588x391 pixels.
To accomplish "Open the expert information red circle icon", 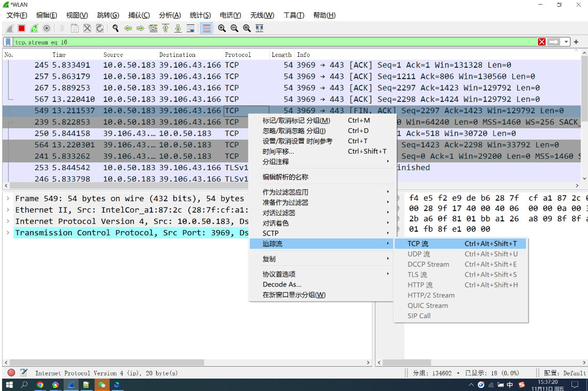I will tap(11, 373).
